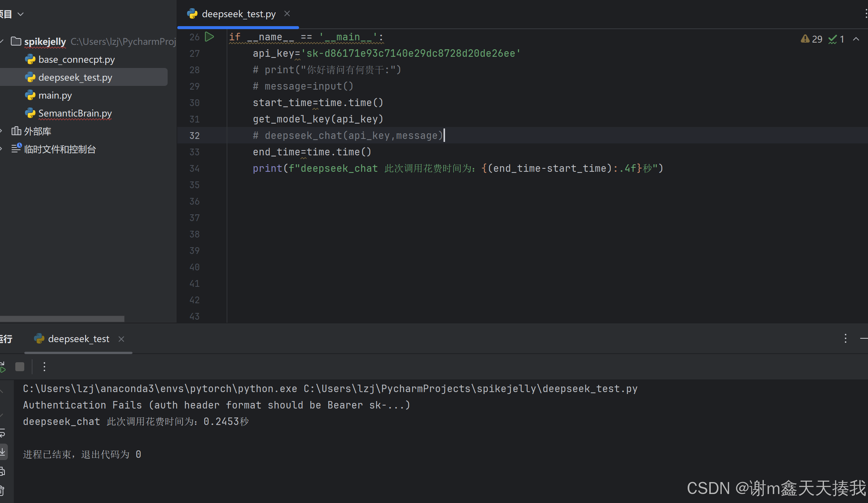Viewport: 868px width, 503px height.
Task: Clear console output with the trash icon
Action: (x=3, y=490)
